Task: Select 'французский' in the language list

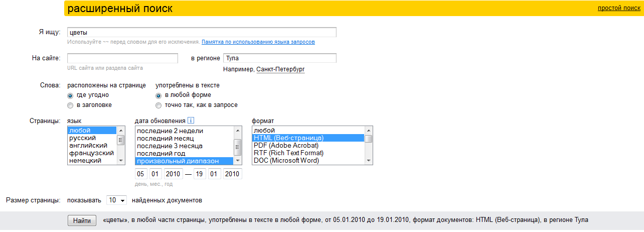Action: 92,153
